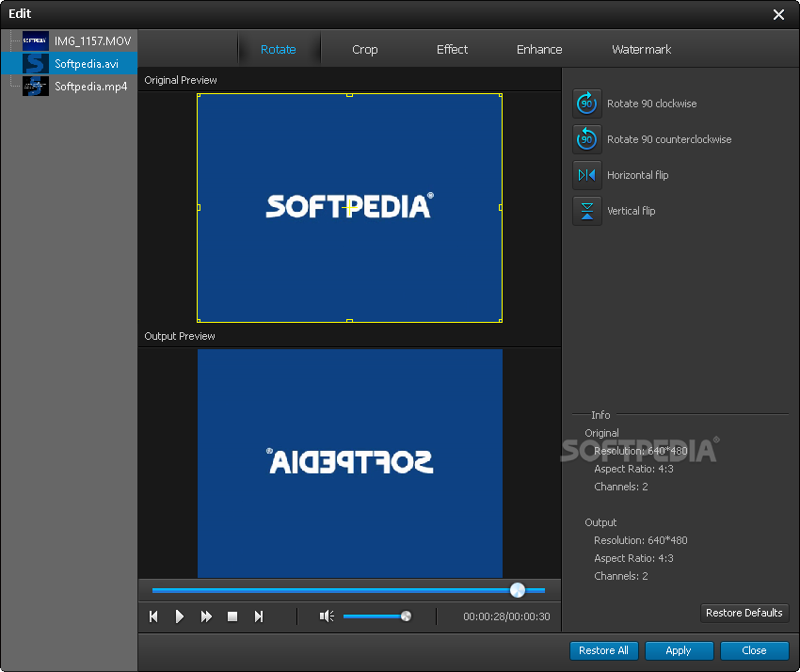This screenshot has width=800, height=672.
Task: Step to next frame button
Action: pos(259,616)
